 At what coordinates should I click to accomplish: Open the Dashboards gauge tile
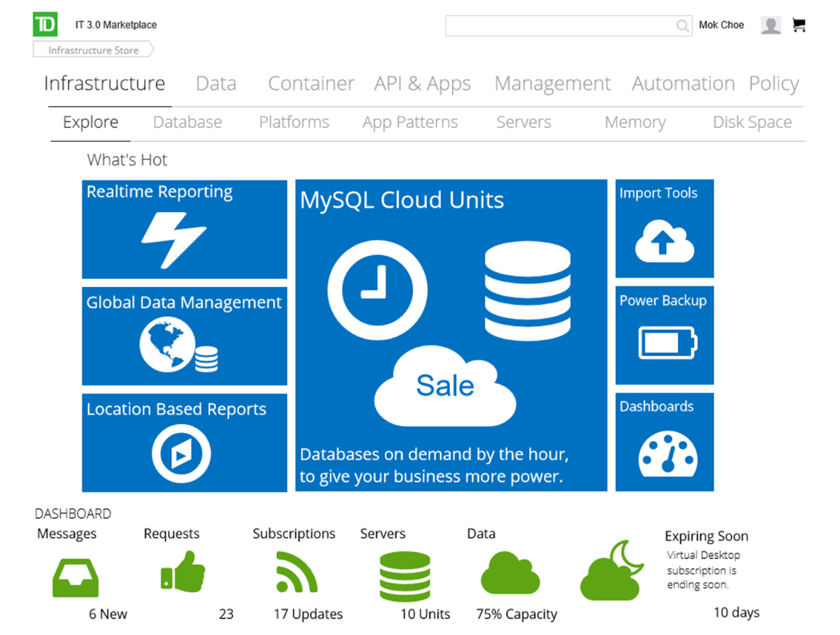pos(664,442)
